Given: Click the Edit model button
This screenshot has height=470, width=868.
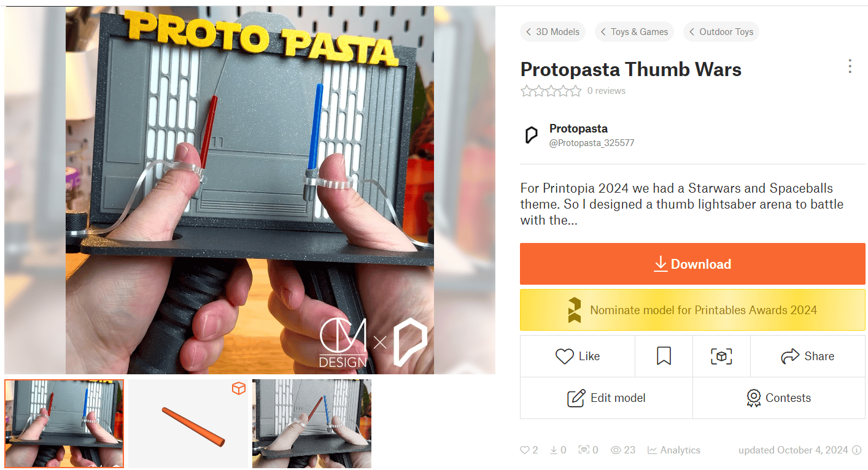Looking at the screenshot, I should click(x=606, y=398).
